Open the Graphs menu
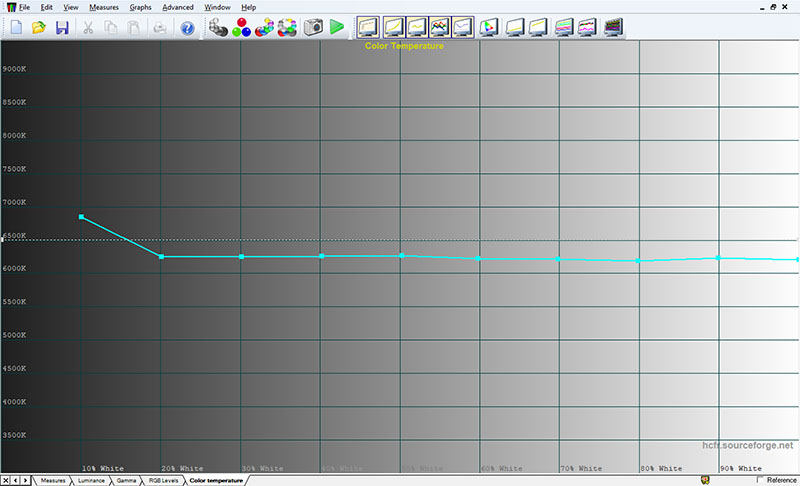The image size is (800, 486). (140, 7)
